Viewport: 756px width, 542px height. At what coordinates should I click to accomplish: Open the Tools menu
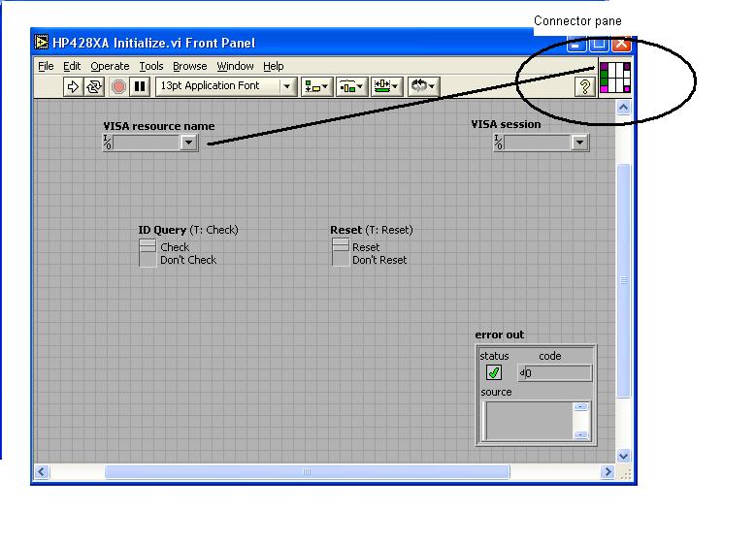point(151,66)
